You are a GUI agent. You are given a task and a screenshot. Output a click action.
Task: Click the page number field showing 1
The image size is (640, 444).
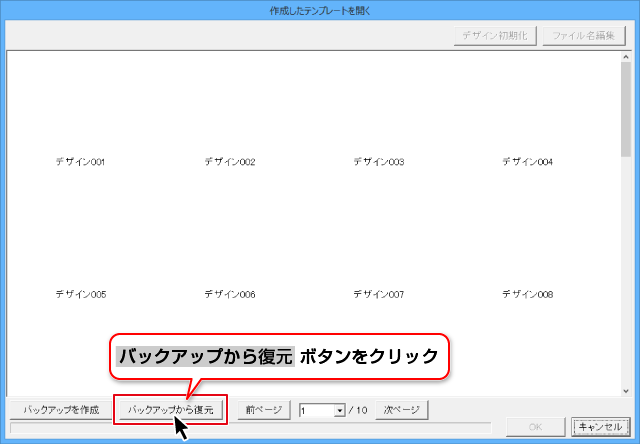317,410
